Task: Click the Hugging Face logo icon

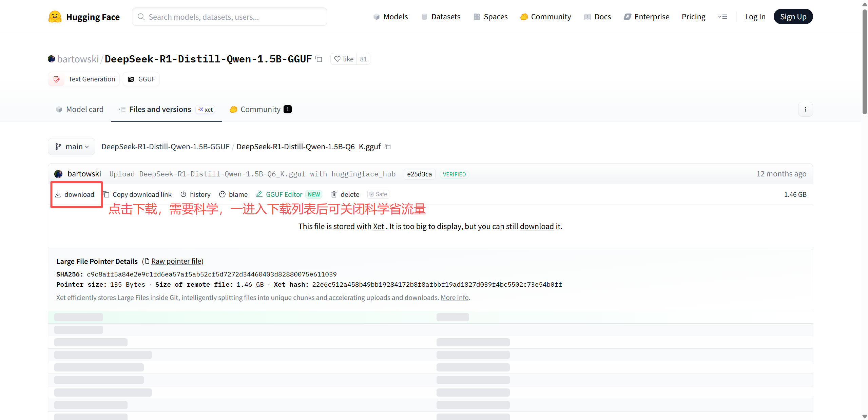Action: click(x=55, y=17)
